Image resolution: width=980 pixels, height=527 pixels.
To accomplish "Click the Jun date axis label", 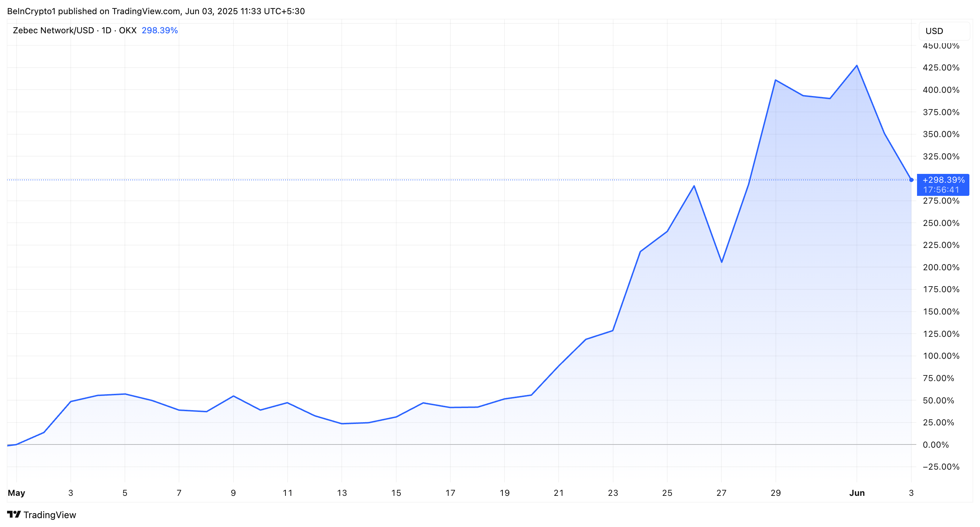I will (857, 493).
